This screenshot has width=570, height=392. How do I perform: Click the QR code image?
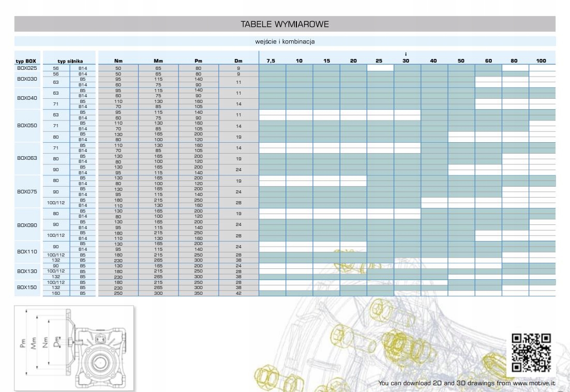click(x=531, y=352)
